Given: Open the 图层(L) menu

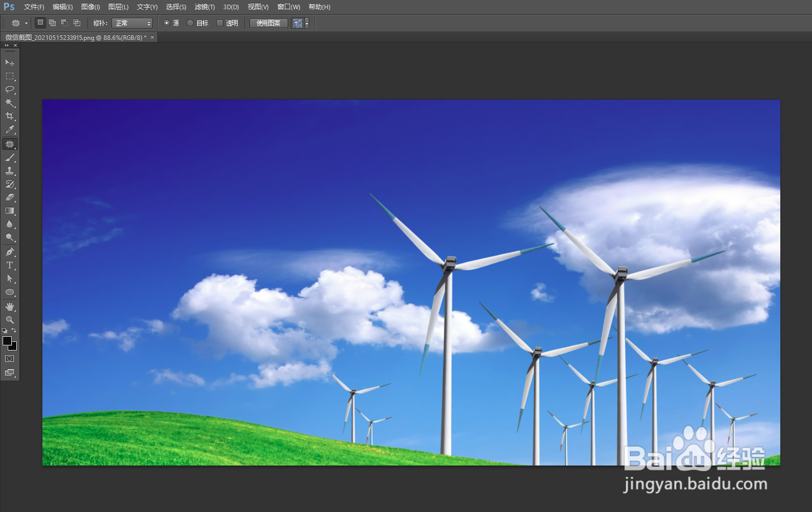Looking at the screenshot, I should [x=118, y=7].
